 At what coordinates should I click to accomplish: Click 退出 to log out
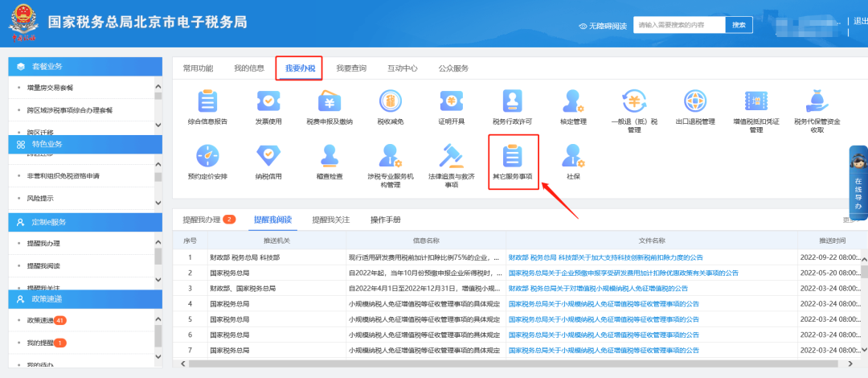(x=861, y=21)
